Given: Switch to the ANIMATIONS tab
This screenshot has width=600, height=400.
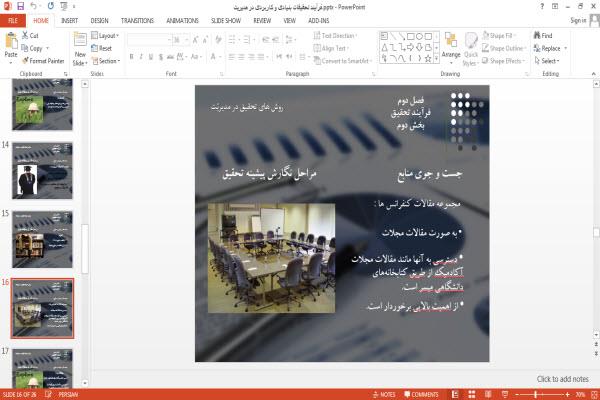Looking at the screenshot, I should [x=183, y=21].
